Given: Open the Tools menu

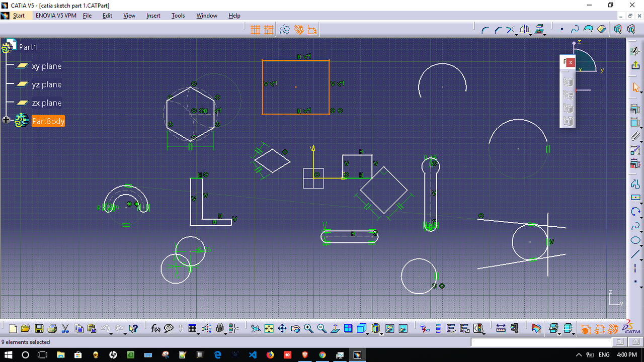Looking at the screenshot, I should (x=178, y=16).
